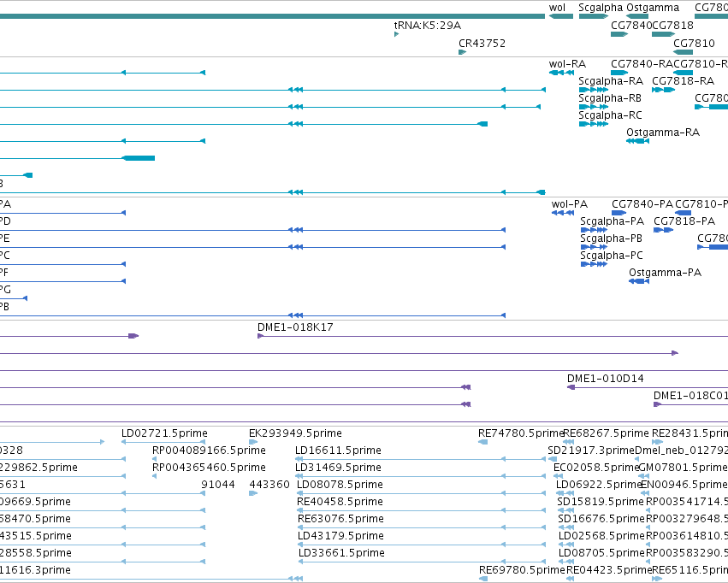Click the RE69780.5prime EST label
The height and width of the screenshot is (583, 728).
[523, 570]
